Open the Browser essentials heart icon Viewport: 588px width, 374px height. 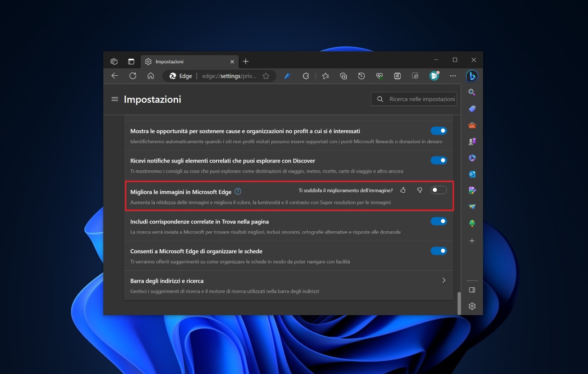pyautogui.click(x=379, y=76)
